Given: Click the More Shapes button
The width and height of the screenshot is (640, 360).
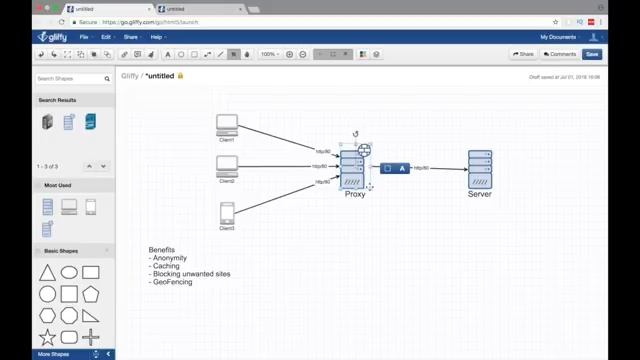Looking at the screenshot, I should point(53,354).
